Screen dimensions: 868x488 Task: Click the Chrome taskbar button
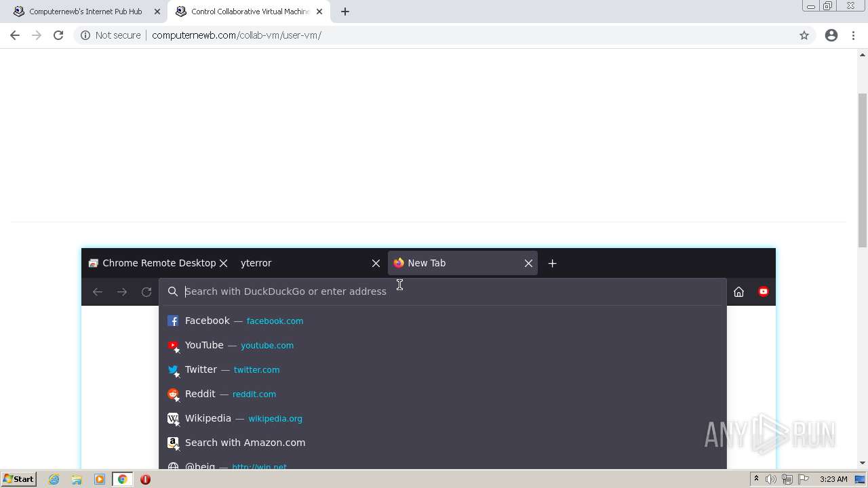[x=122, y=479]
